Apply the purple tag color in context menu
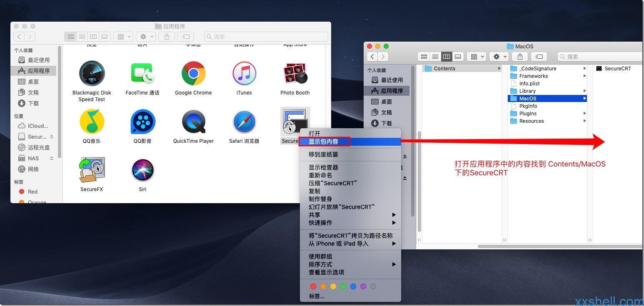The image size is (644, 306). click(363, 286)
